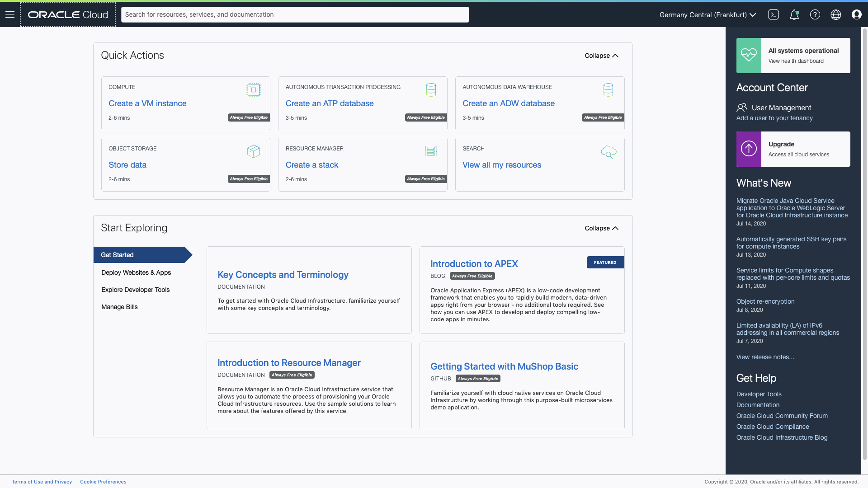
Task: Select the Deploy Websites & Apps tab
Action: click(x=136, y=272)
